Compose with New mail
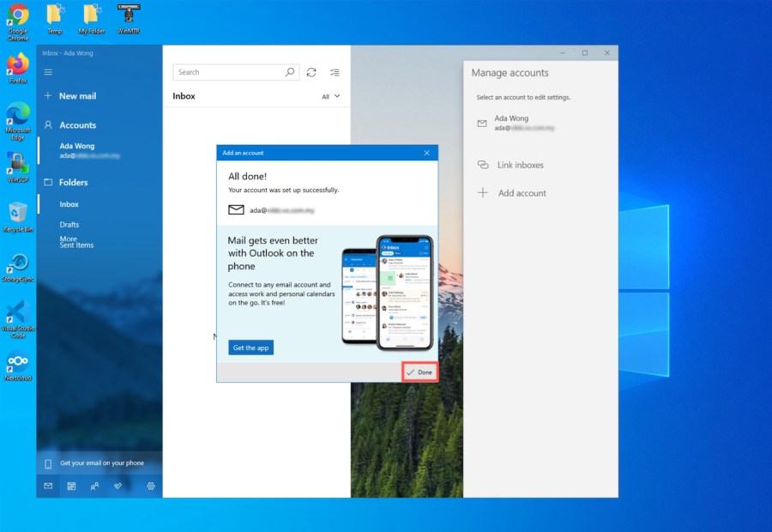The image size is (772, 532). pyautogui.click(x=77, y=96)
